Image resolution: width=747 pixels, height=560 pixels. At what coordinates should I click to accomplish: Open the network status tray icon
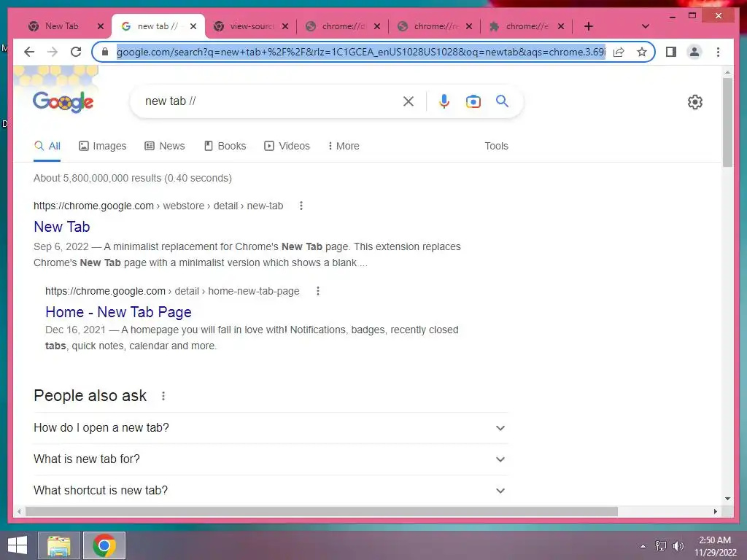[661, 546]
